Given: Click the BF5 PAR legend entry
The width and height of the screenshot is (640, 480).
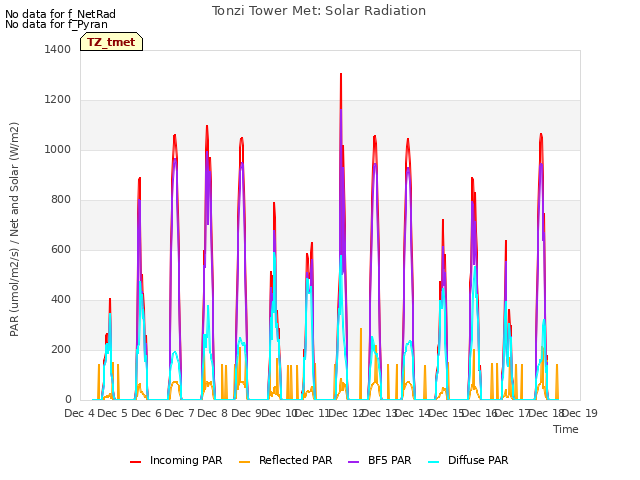Looking at the screenshot, I should pos(380,460).
